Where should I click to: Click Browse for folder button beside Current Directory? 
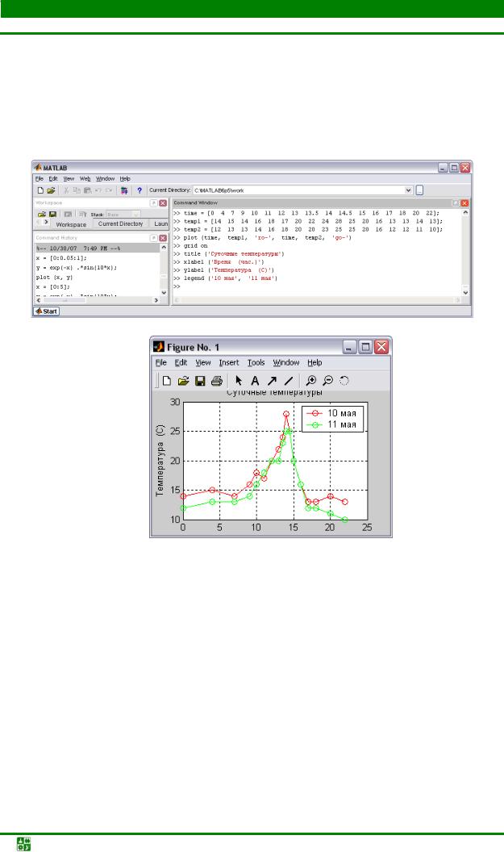point(419,190)
